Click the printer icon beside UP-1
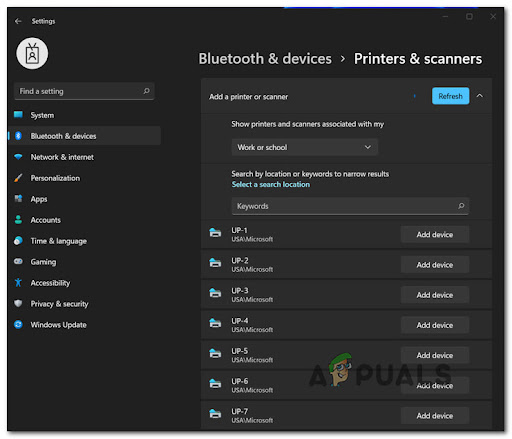 (215, 232)
